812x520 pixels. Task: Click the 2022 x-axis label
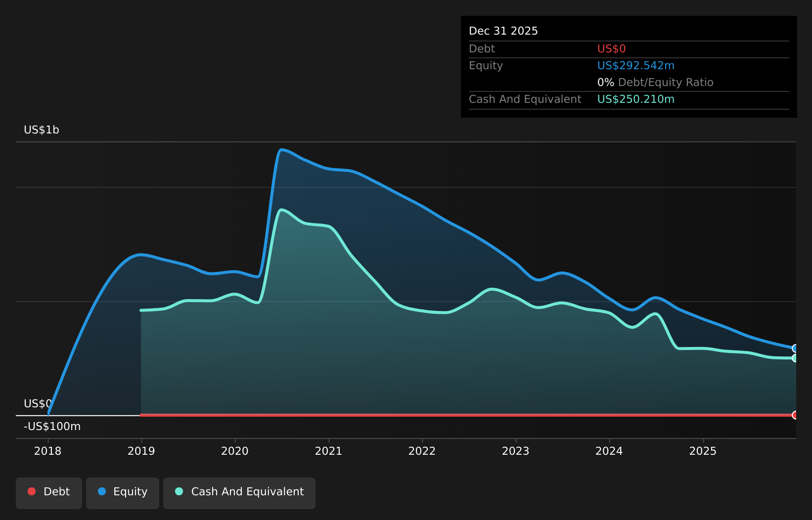pos(422,451)
